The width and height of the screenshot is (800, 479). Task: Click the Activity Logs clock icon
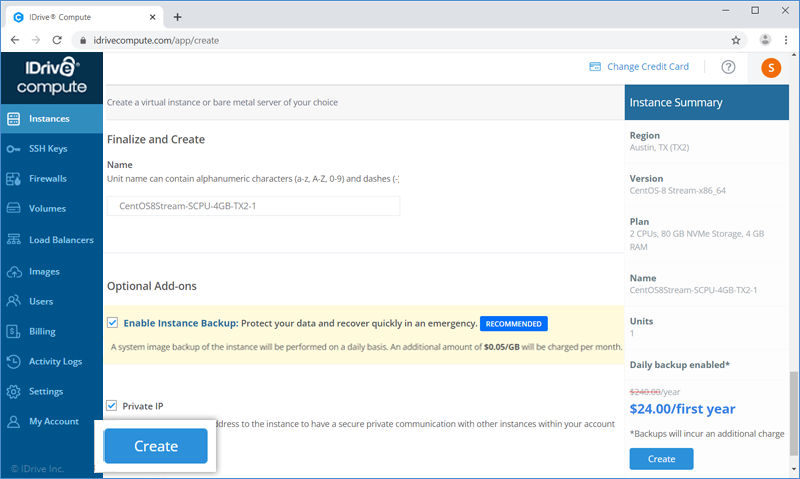[13, 362]
